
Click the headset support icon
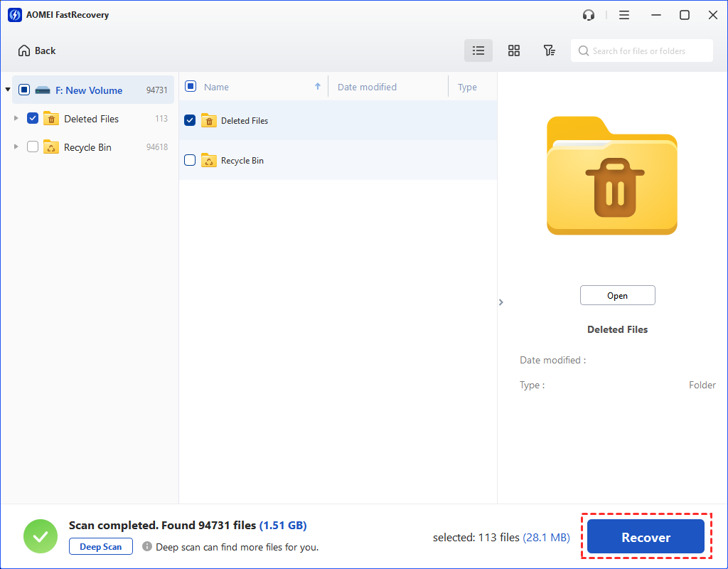click(x=589, y=15)
